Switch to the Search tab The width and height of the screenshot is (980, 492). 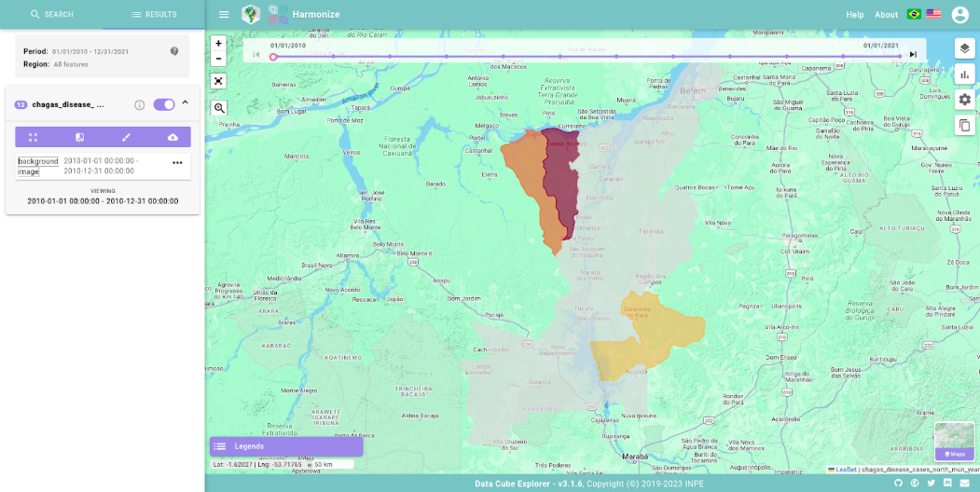click(51, 15)
